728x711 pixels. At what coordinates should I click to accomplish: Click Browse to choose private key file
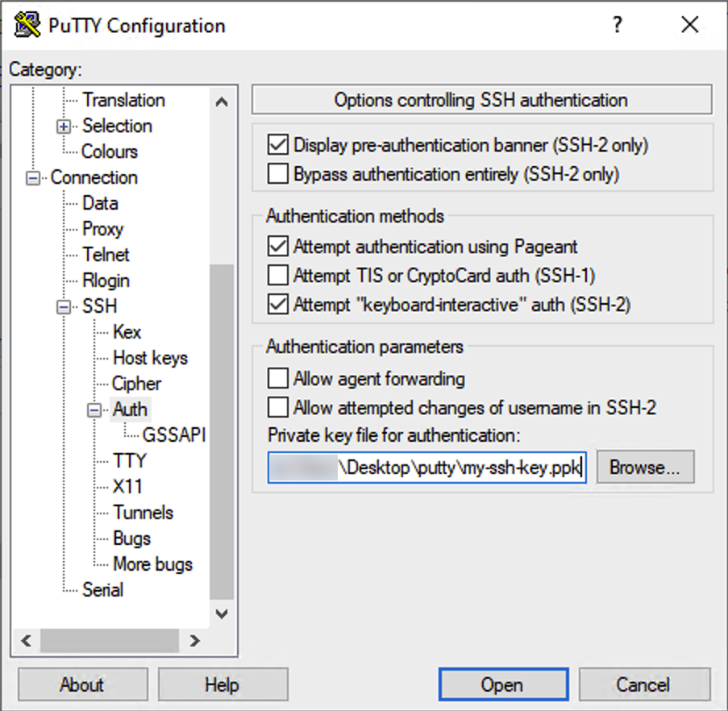coord(645,467)
